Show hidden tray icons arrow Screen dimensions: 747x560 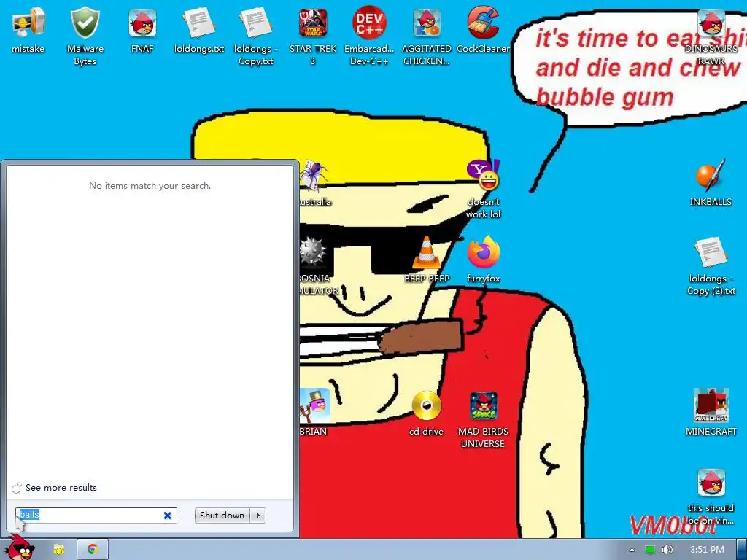pyautogui.click(x=632, y=550)
